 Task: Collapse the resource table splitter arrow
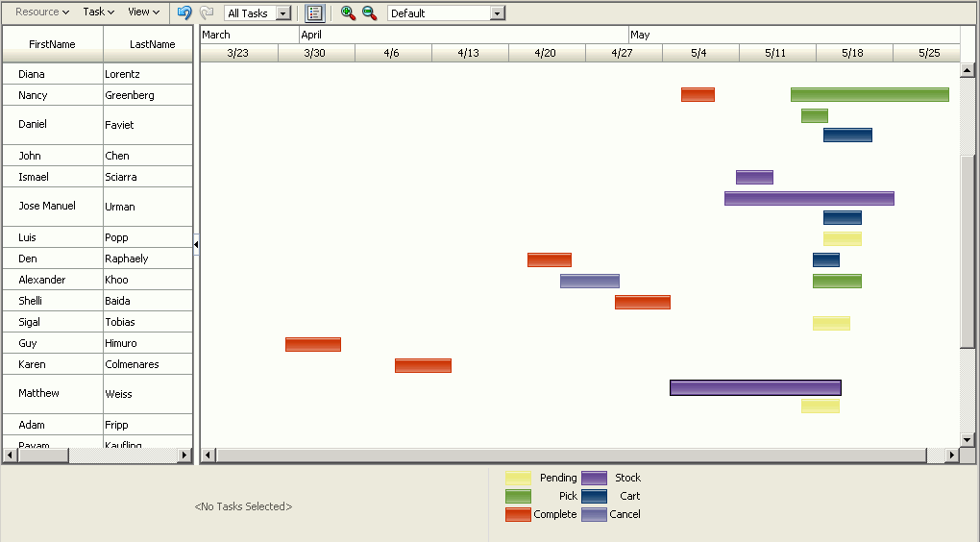(x=196, y=244)
